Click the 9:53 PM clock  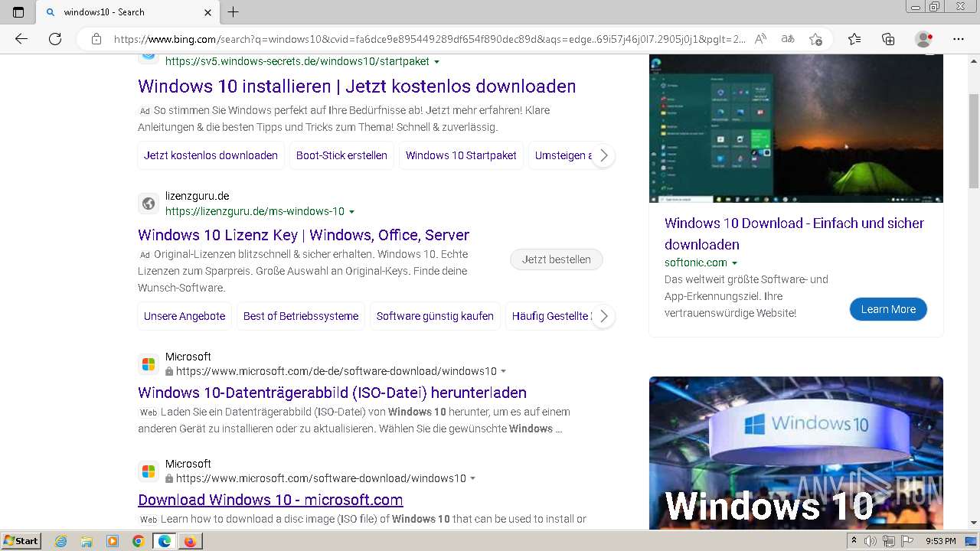click(940, 541)
